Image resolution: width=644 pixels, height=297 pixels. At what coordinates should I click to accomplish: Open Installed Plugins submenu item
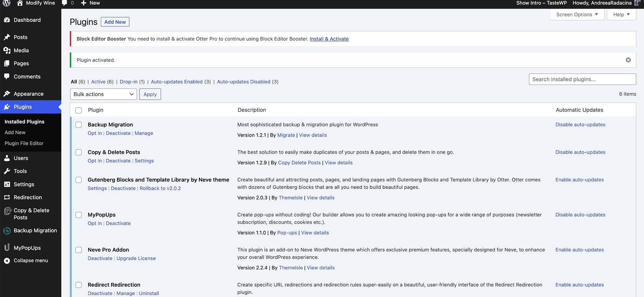tap(25, 122)
